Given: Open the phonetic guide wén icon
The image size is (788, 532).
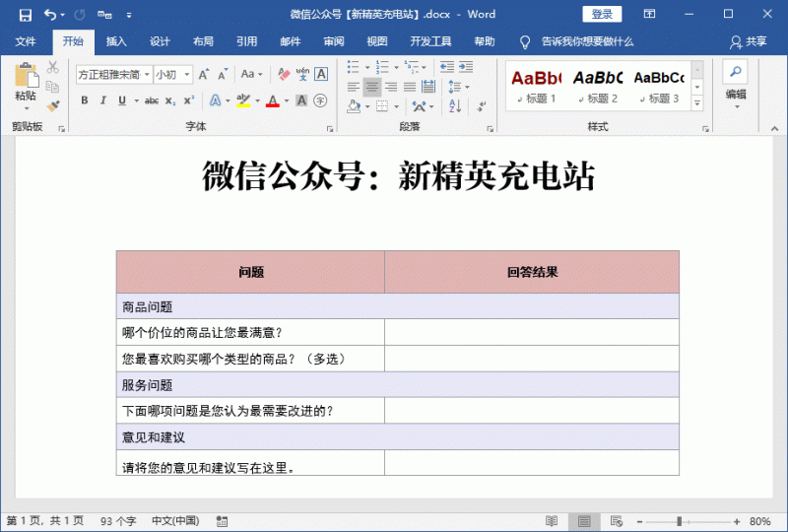Looking at the screenshot, I should click(x=302, y=75).
